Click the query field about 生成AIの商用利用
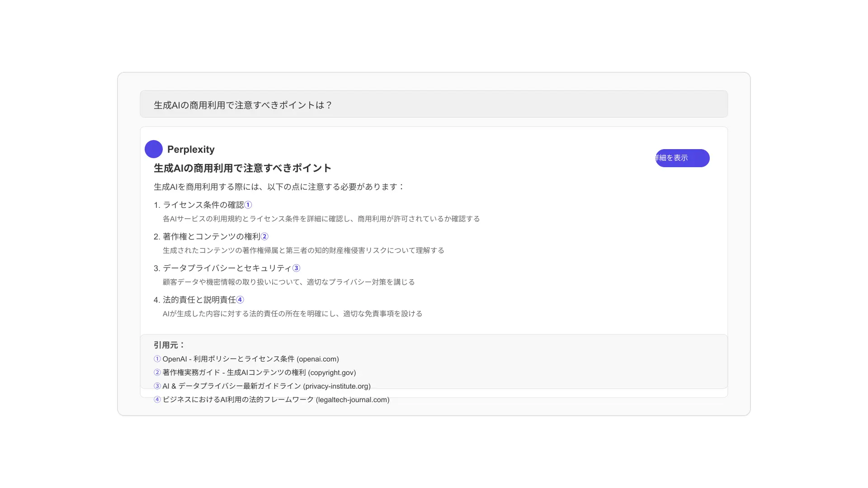This screenshot has height=488, width=868. pos(434,104)
